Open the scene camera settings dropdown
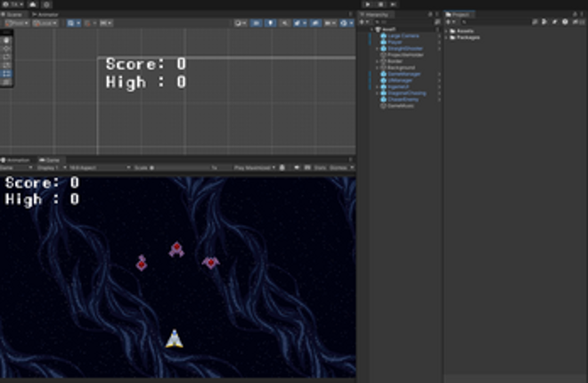 330,23
